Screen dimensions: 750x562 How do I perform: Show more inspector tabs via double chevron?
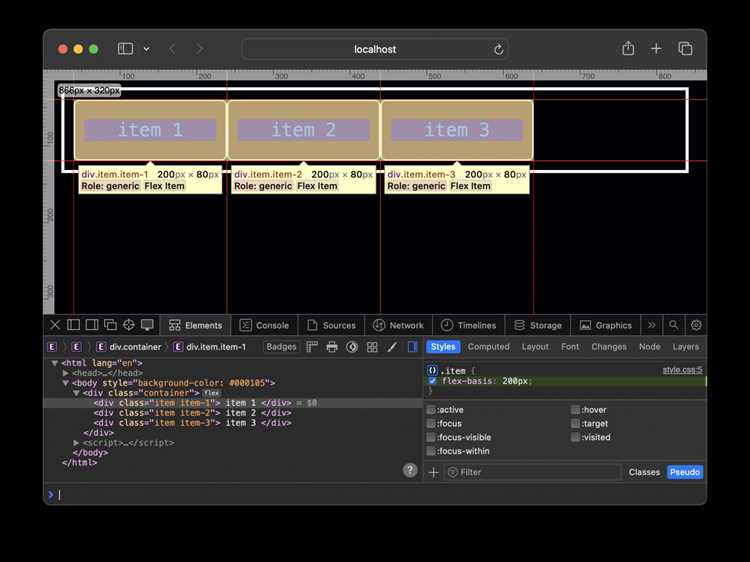(x=651, y=325)
